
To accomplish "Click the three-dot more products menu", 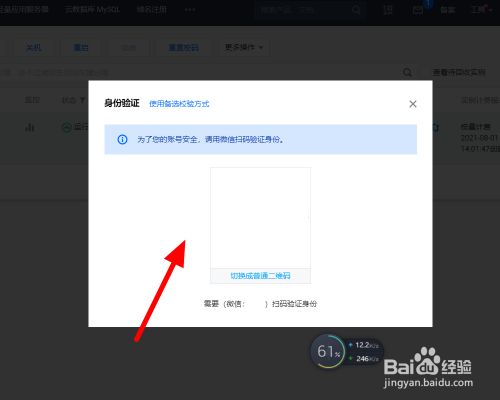I will pyautogui.click(x=190, y=10).
